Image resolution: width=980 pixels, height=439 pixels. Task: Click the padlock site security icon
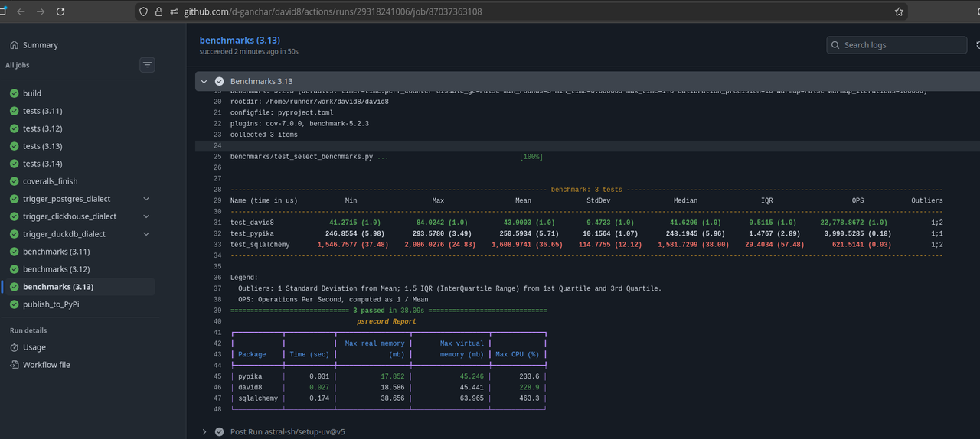point(158,11)
